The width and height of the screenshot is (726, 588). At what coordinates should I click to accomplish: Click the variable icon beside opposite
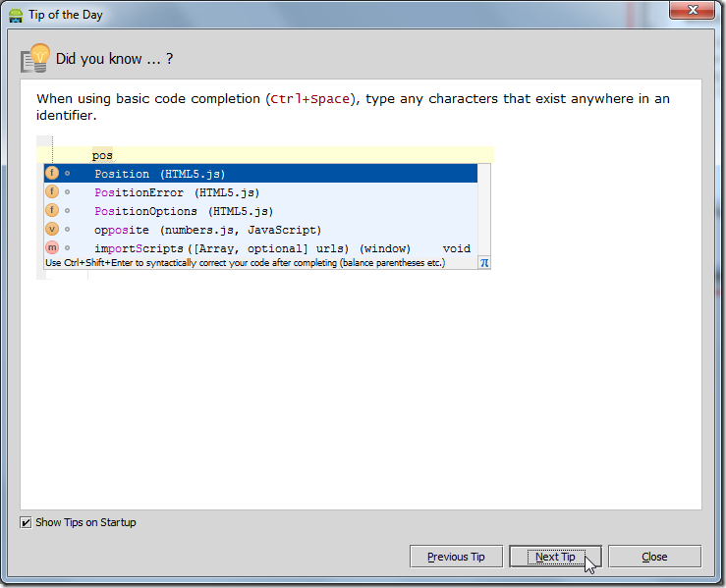coord(52,229)
